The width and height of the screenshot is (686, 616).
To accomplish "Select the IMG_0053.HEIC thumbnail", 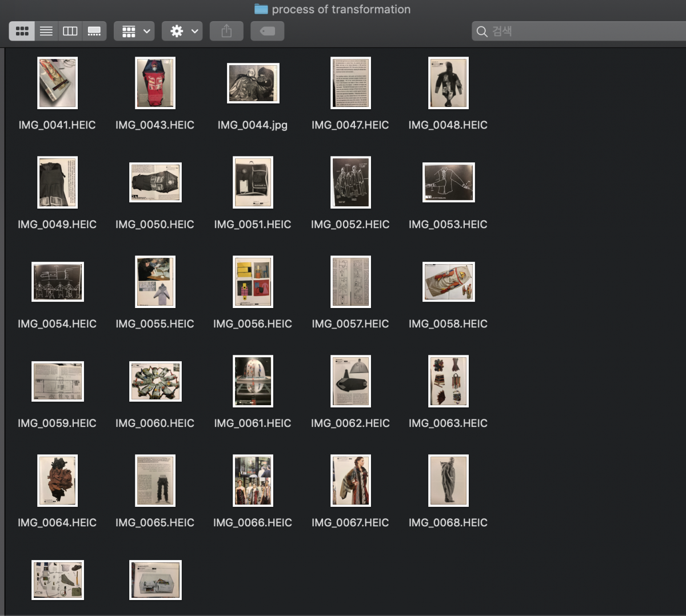I will pyautogui.click(x=448, y=182).
